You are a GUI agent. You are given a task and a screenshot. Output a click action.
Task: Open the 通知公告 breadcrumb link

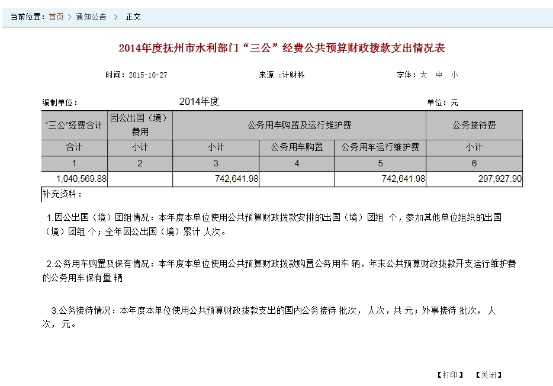tap(91, 17)
